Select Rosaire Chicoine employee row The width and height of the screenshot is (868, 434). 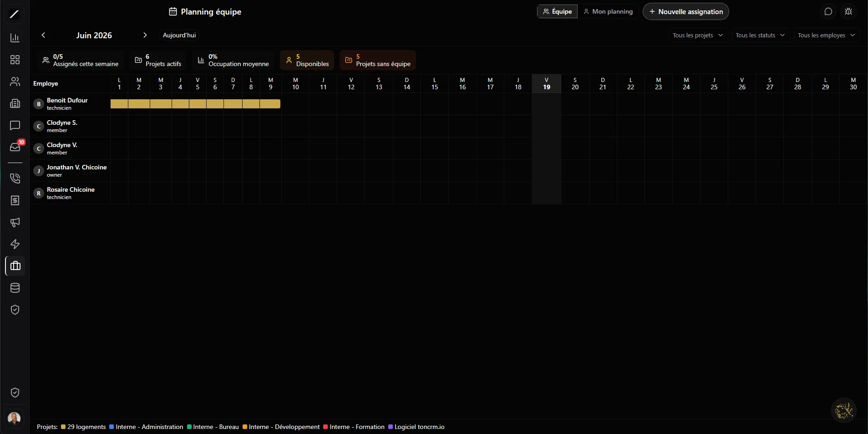[71, 193]
